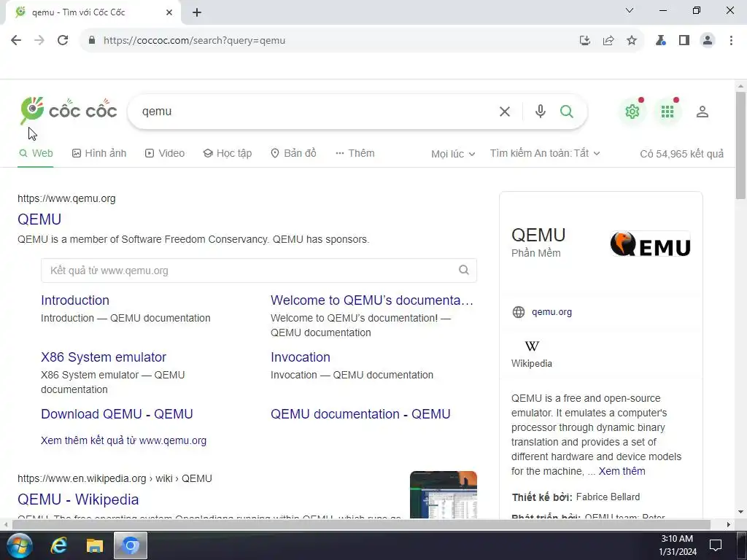Click the padlock site info icon
This screenshot has width=747, height=560.
(92, 41)
